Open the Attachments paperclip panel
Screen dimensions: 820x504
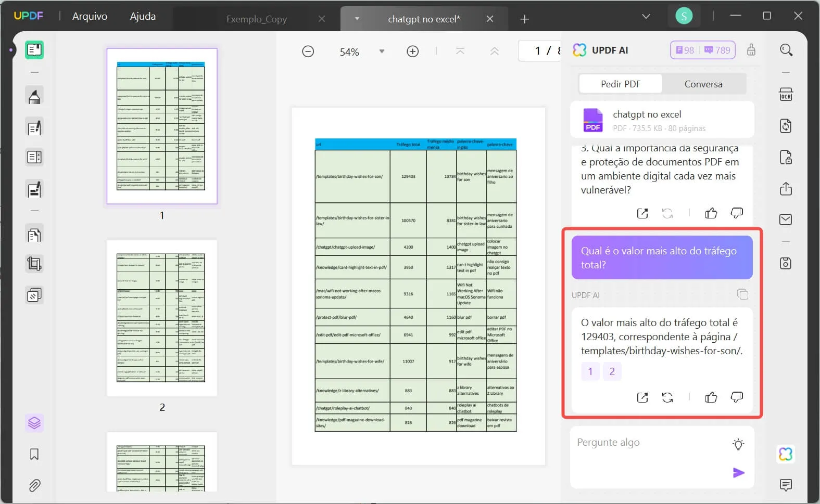(34, 486)
